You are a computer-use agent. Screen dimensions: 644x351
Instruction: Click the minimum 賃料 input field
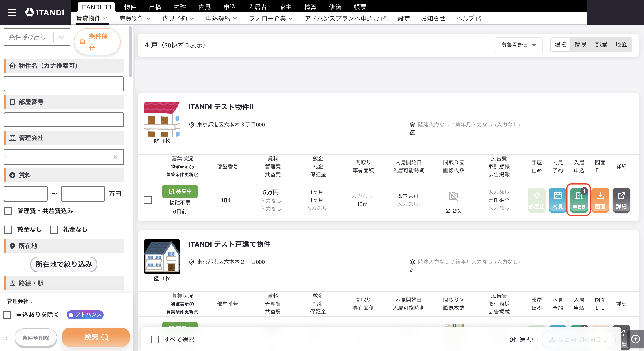25,194
